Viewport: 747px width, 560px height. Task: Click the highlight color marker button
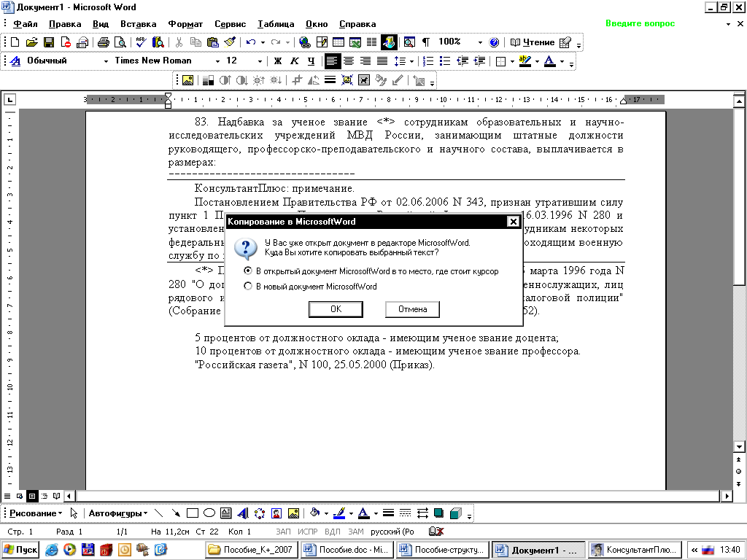(x=525, y=61)
